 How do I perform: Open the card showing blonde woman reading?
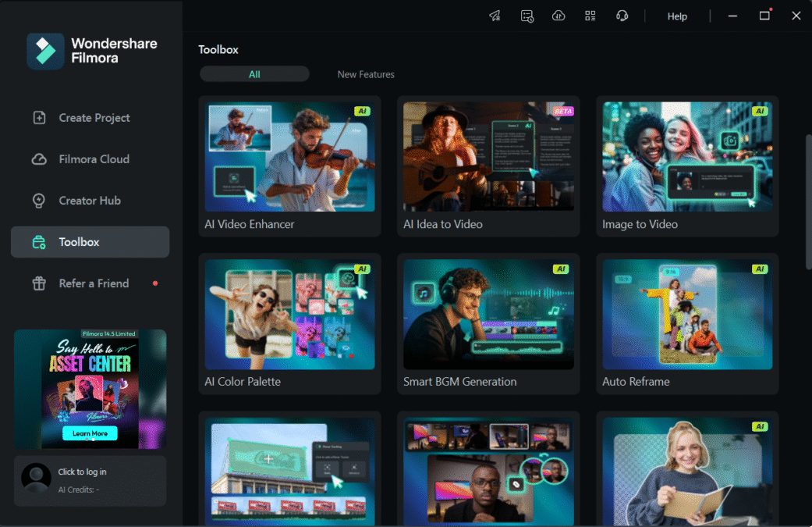pos(687,469)
